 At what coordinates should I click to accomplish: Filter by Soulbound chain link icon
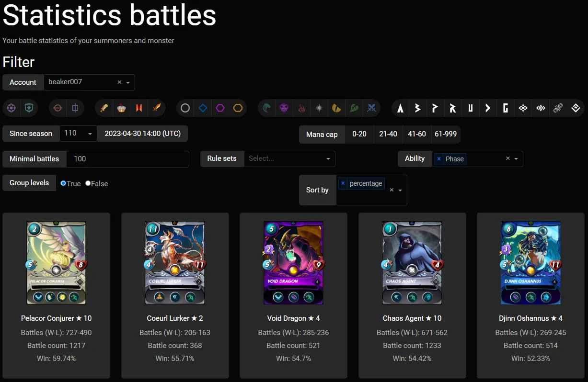pos(558,108)
